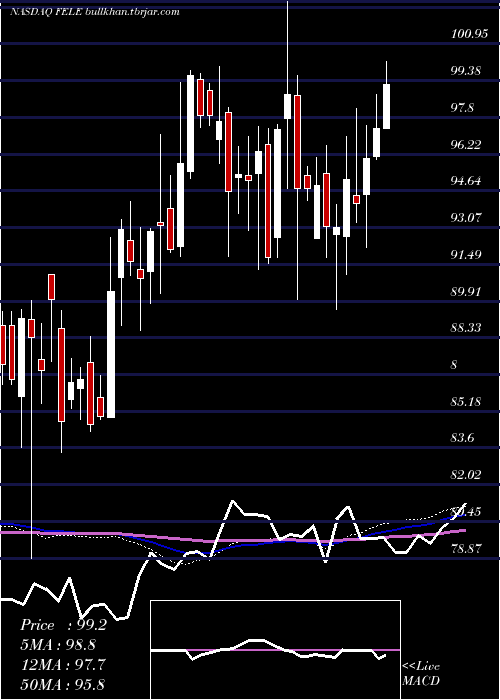Click the bullkhan.tbrjar.com site text
The height and width of the screenshot is (700, 500).
(x=131, y=12)
